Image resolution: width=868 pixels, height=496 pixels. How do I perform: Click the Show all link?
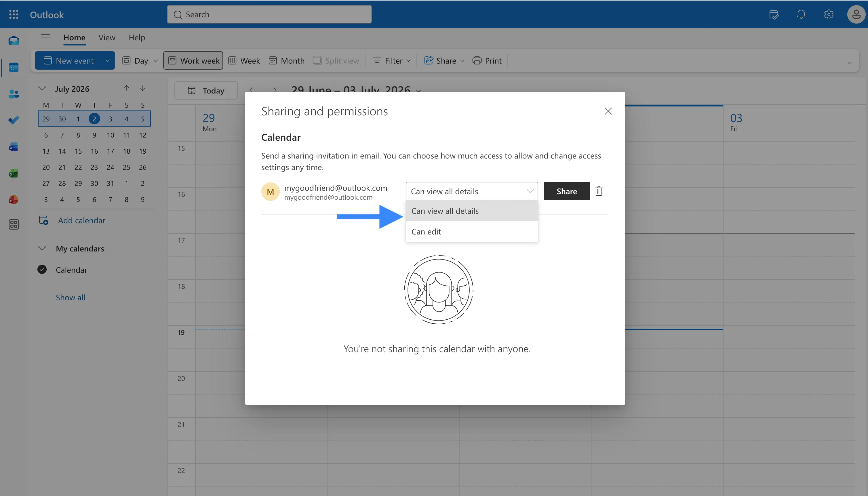pyautogui.click(x=71, y=297)
